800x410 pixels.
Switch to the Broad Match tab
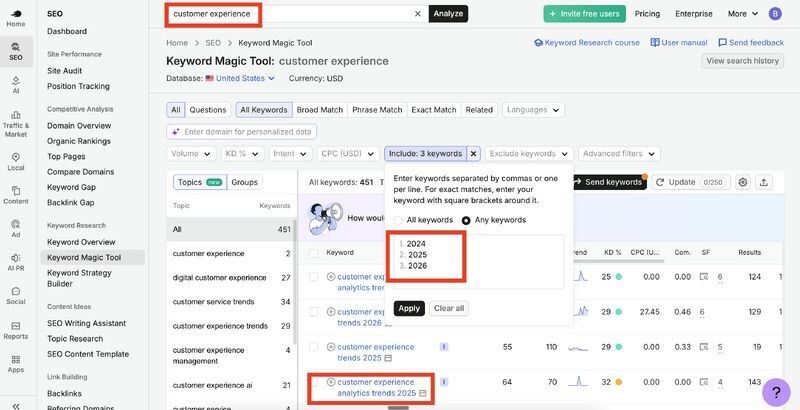coord(320,110)
